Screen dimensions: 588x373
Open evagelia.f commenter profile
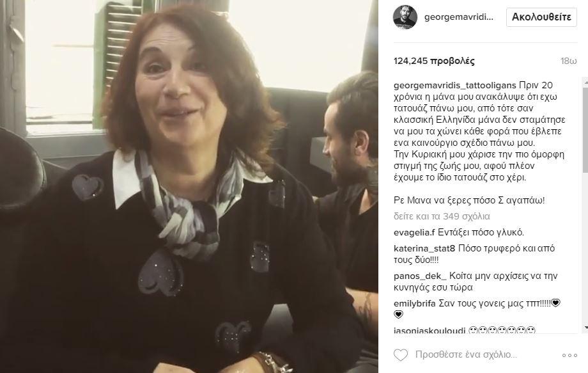[x=414, y=232]
